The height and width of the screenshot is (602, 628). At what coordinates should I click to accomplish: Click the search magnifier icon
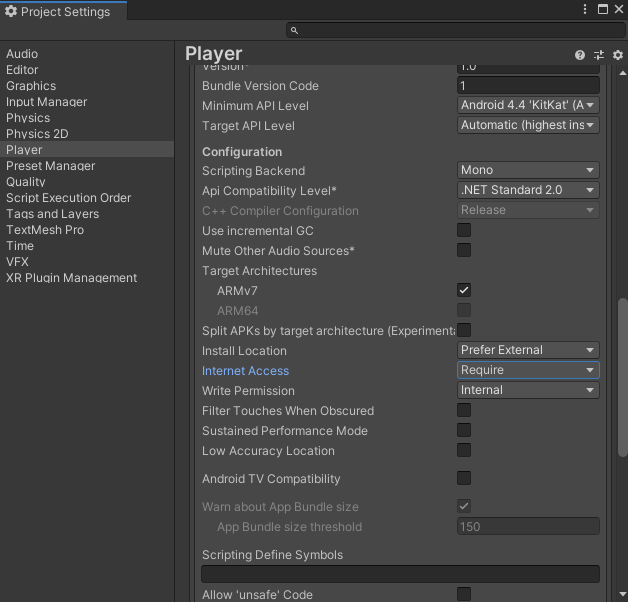294,30
